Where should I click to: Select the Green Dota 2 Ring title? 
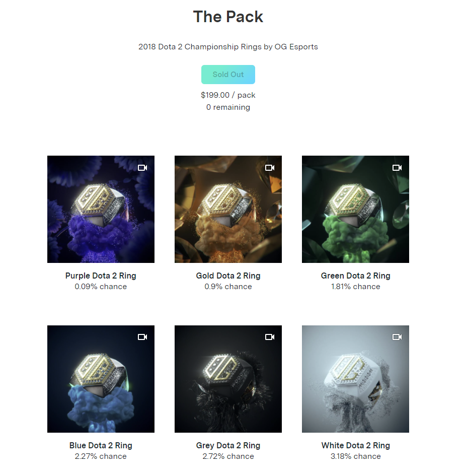pos(356,276)
